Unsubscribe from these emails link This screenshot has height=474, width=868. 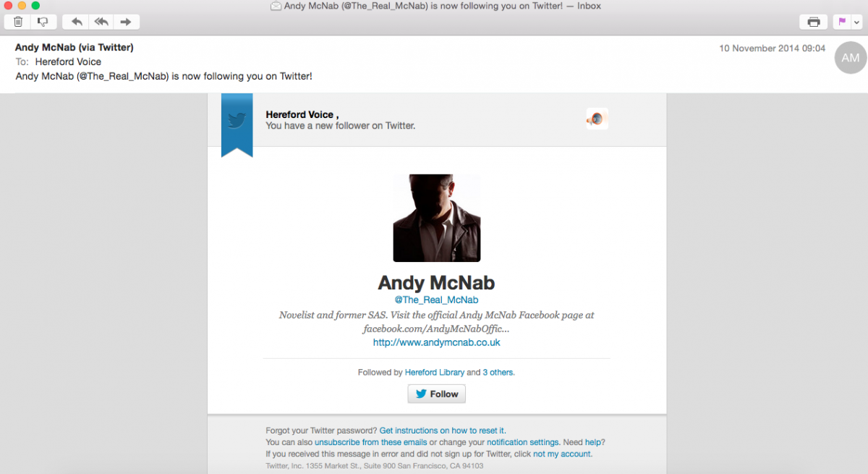pyautogui.click(x=370, y=442)
